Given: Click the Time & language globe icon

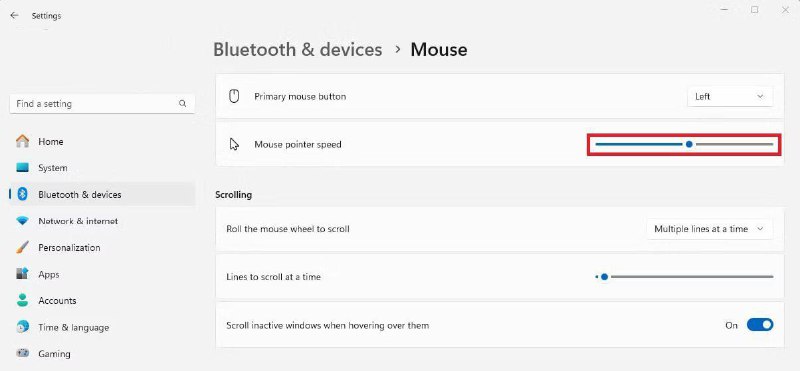Looking at the screenshot, I should coord(22,327).
